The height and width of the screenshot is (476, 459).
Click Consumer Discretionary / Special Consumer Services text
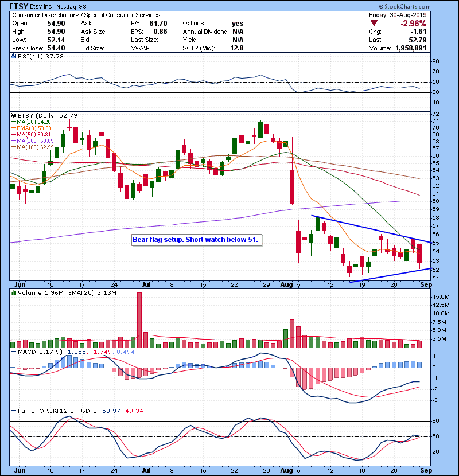pos(86,15)
